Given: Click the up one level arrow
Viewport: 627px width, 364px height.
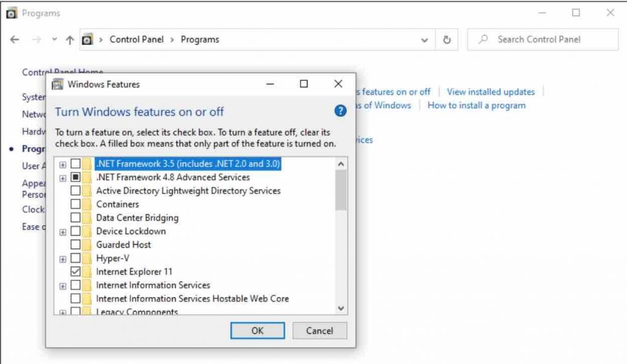Looking at the screenshot, I should click(x=70, y=39).
